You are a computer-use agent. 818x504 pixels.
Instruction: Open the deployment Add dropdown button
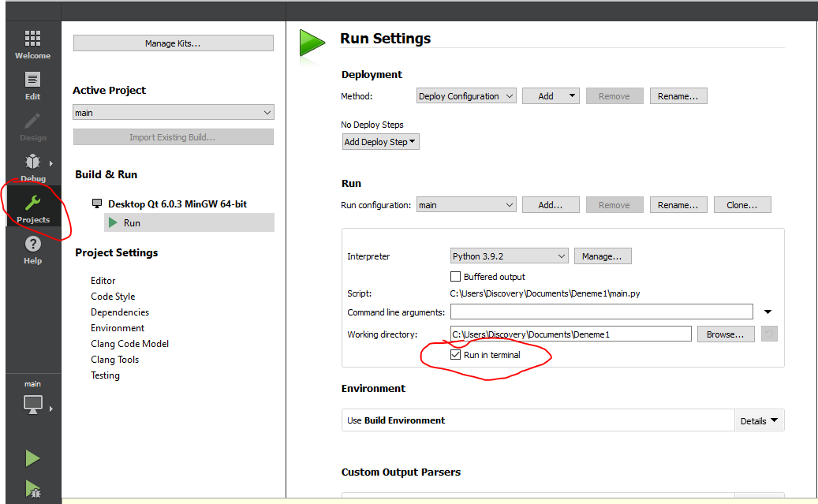pos(551,96)
